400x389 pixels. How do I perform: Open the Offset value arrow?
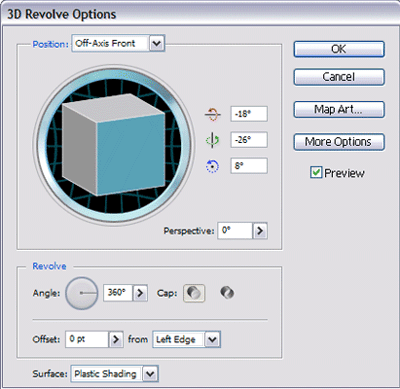(x=116, y=339)
